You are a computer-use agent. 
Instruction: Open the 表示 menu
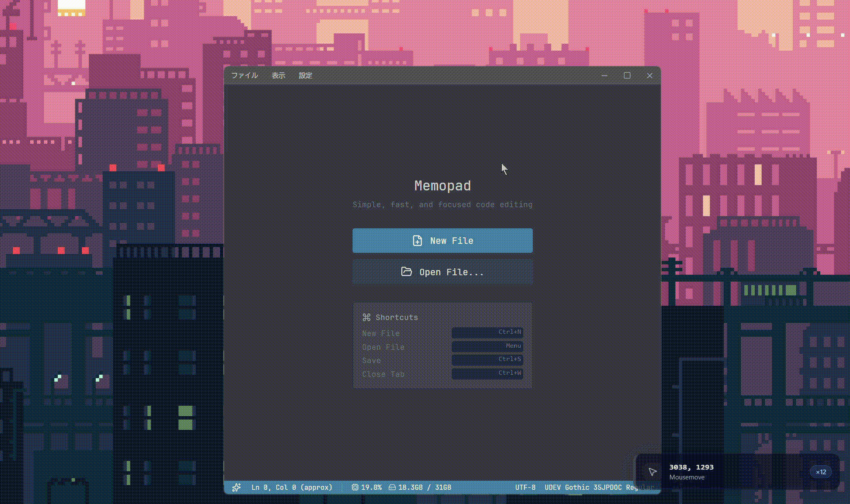(x=278, y=75)
